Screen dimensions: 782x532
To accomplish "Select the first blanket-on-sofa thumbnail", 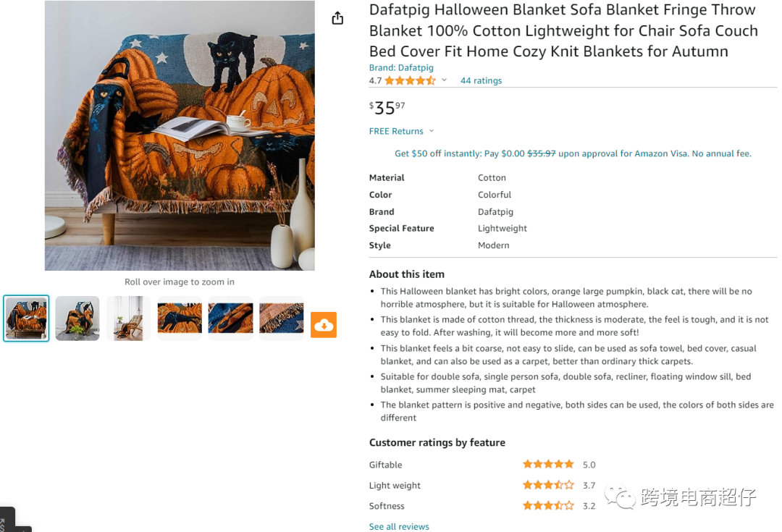I will [x=26, y=318].
